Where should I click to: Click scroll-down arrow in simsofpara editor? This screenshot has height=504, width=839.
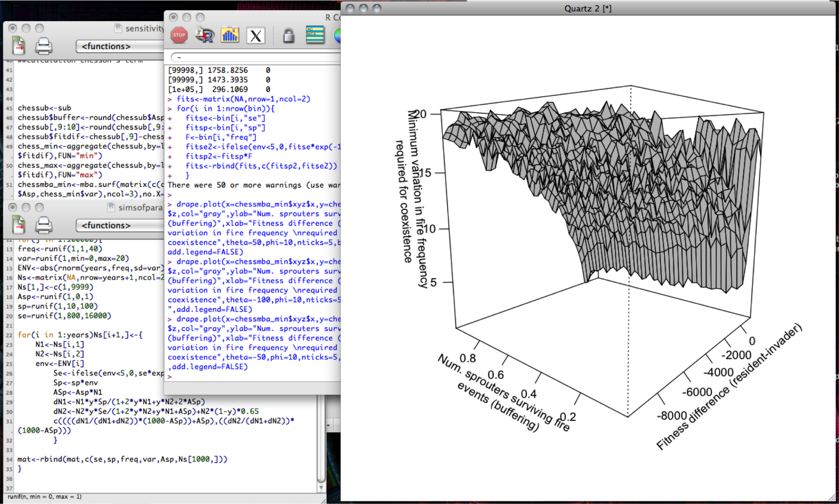coord(321,488)
